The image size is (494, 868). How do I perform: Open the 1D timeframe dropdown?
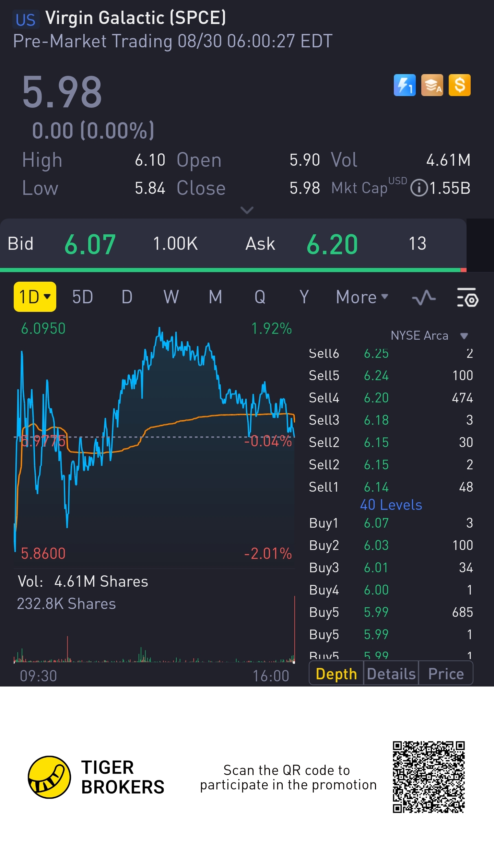[35, 297]
